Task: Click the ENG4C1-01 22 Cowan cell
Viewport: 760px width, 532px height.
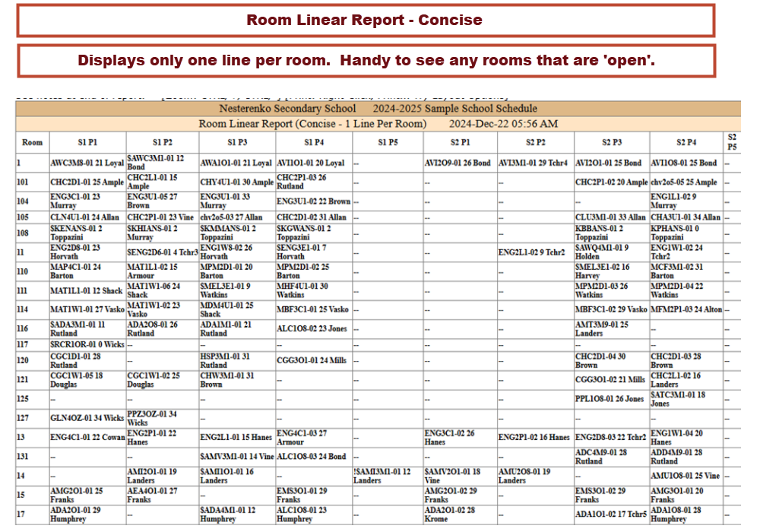Action: click(x=87, y=438)
